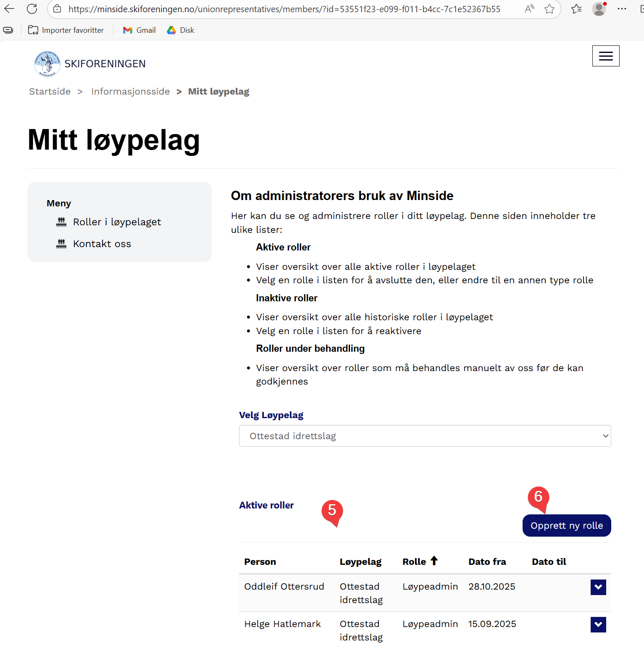This screenshot has height=656, width=644.
Task: Expand Oddleif Ottersrud row options
Action: click(598, 587)
